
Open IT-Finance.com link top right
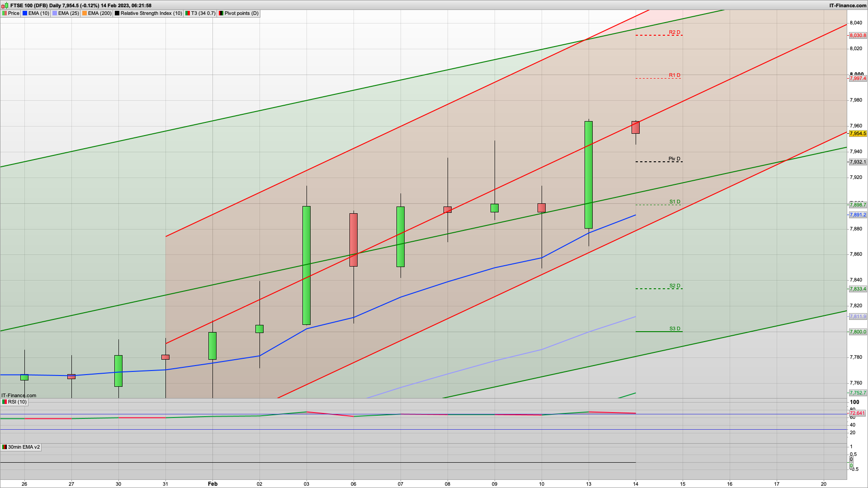[848, 5]
